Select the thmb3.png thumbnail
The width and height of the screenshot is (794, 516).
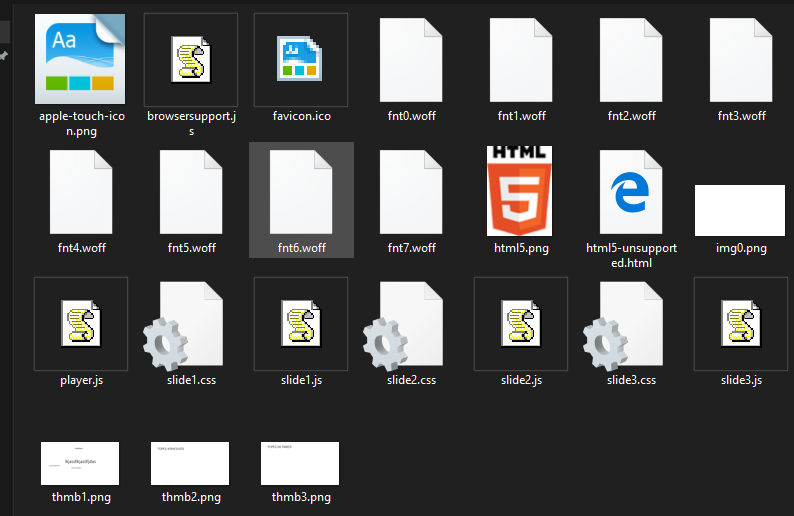coord(300,463)
